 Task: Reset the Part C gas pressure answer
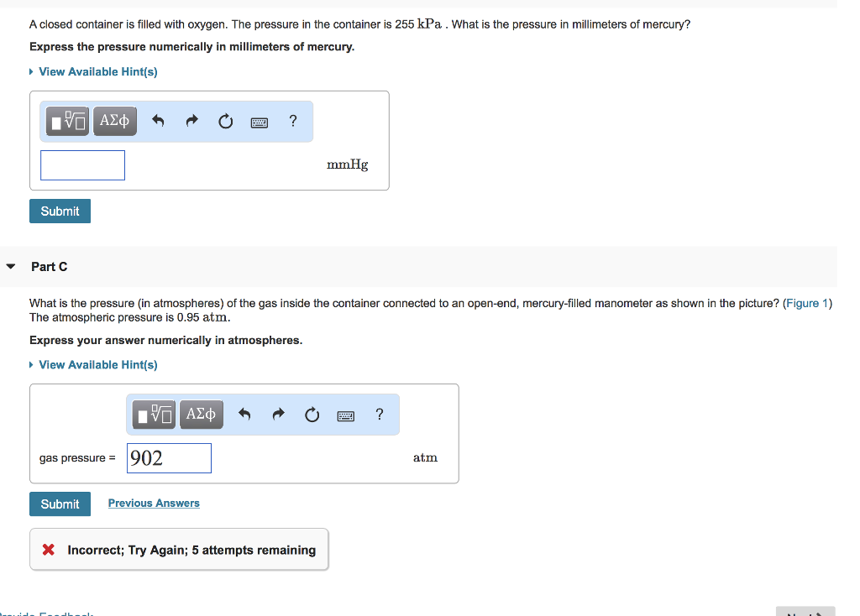[x=312, y=415]
